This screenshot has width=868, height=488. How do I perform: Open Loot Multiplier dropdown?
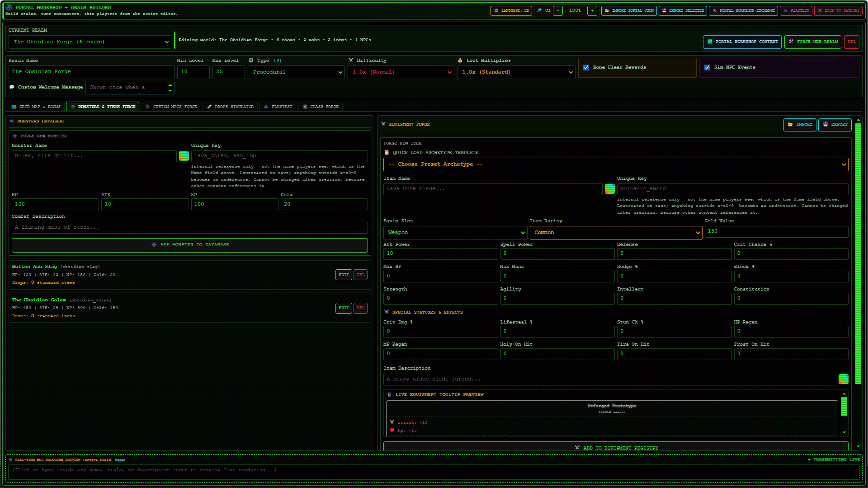516,72
